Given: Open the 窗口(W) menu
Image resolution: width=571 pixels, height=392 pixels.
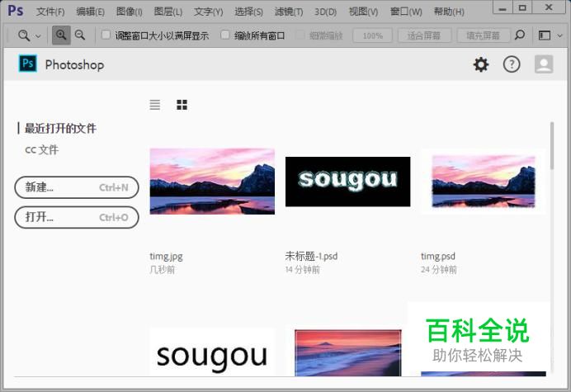Looking at the screenshot, I should click(x=406, y=12).
